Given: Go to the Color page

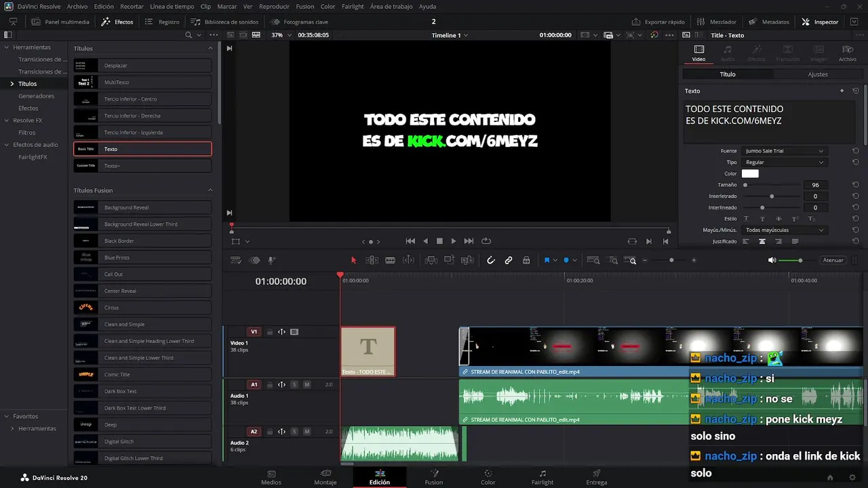Looking at the screenshot, I should [488, 477].
